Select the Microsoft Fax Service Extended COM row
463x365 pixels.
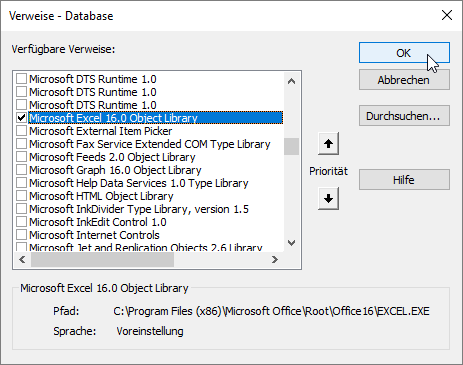[x=150, y=144]
